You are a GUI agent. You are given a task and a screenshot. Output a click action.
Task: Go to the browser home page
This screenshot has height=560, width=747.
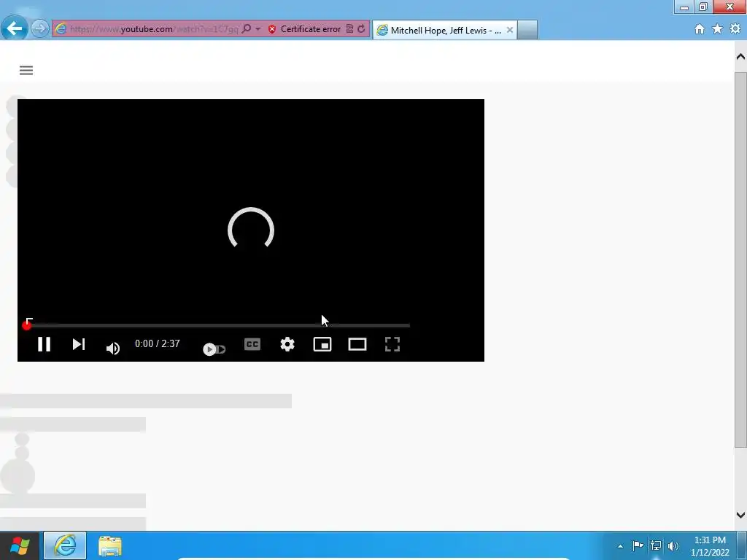pyautogui.click(x=700, y=29)
